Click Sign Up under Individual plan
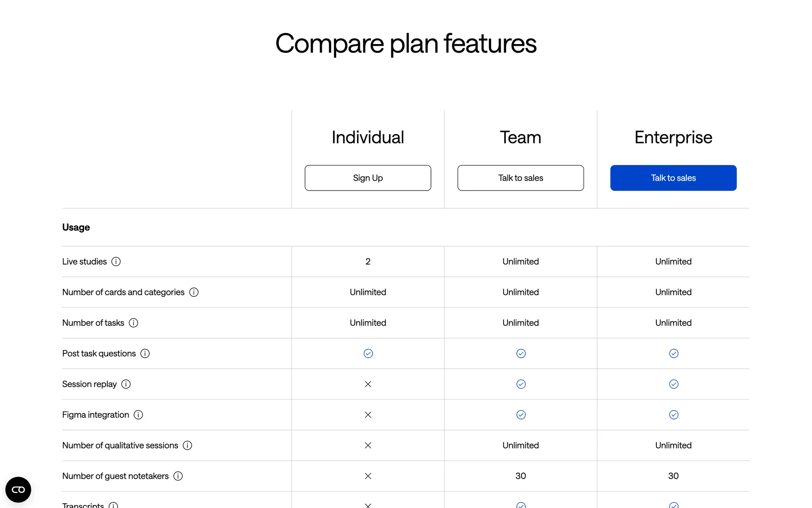The height and width of the screenshot is (508, 812). [368, 178]
